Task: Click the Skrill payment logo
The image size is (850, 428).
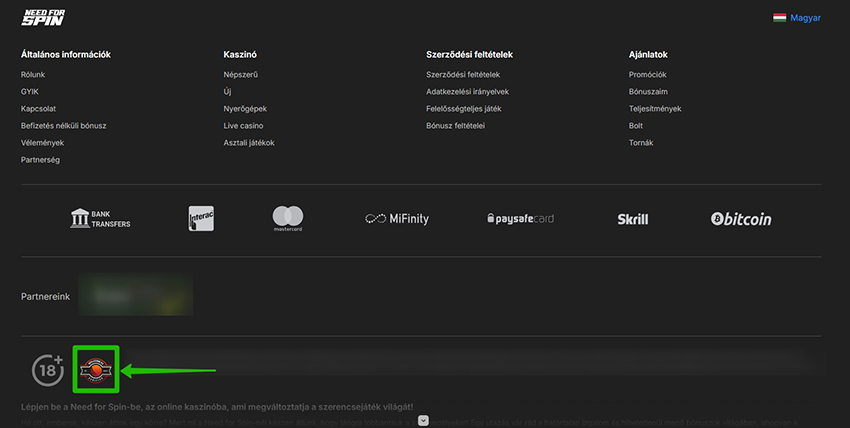Action: tap(633, 219)
